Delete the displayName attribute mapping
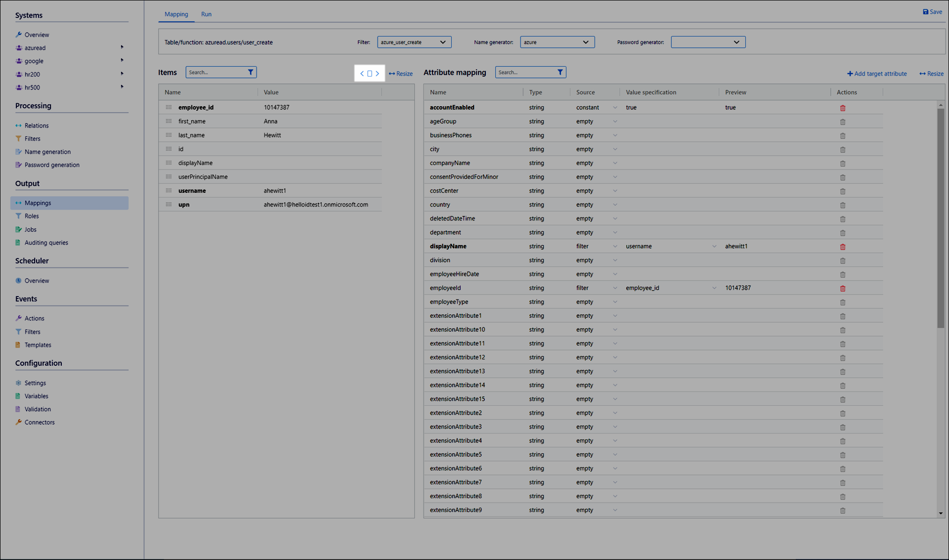Viewport: 949px width, 560px height. pos(843,247)
